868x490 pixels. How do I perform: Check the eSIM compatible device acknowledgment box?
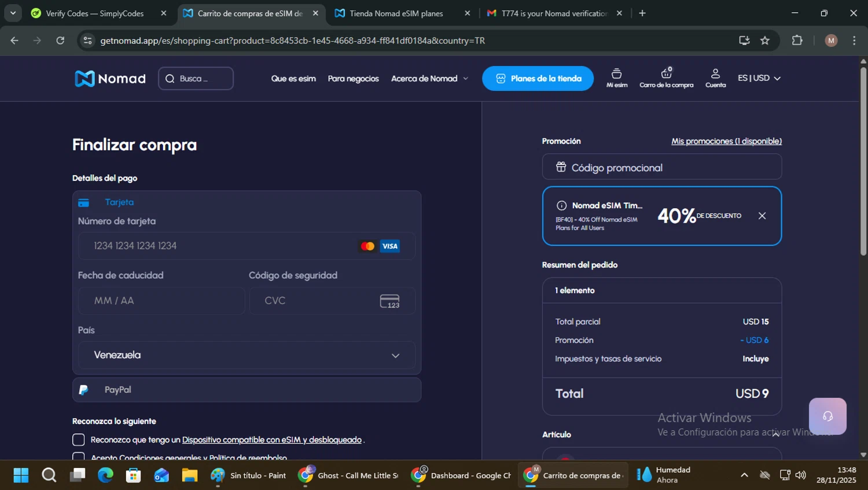coord(79,440)
